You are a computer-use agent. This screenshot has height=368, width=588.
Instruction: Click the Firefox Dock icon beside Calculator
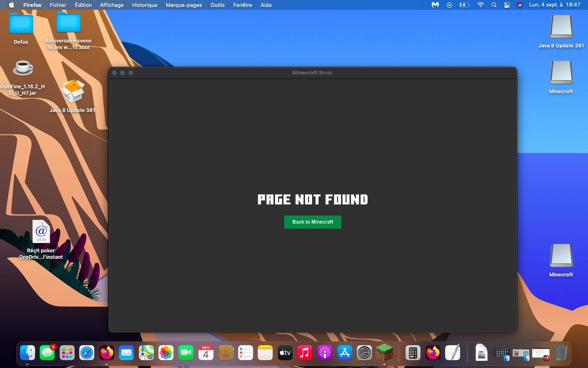(433, 352)
